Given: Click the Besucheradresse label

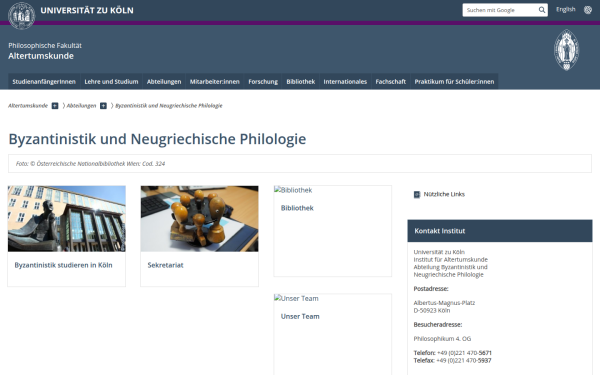Looking at the screenshot, I should (438, 325).
